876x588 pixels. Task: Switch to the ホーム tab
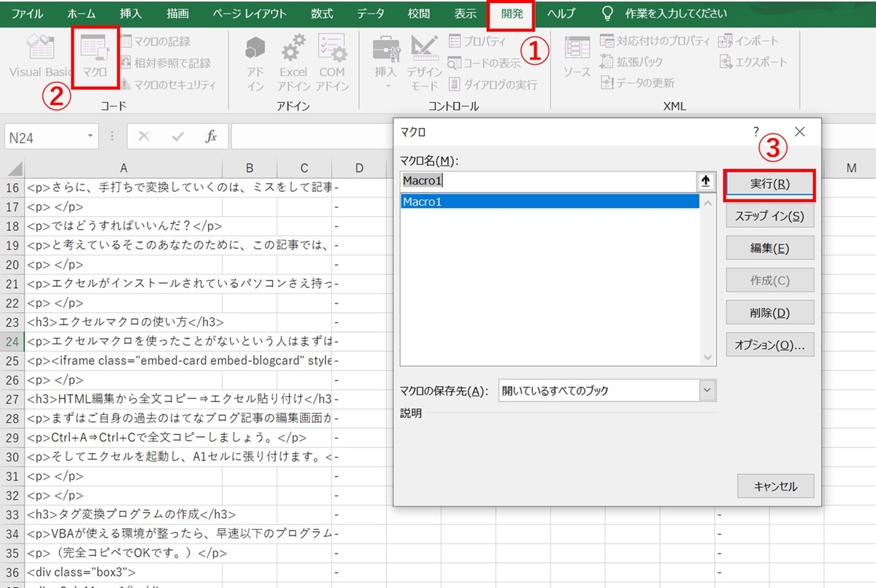[81, 14]
